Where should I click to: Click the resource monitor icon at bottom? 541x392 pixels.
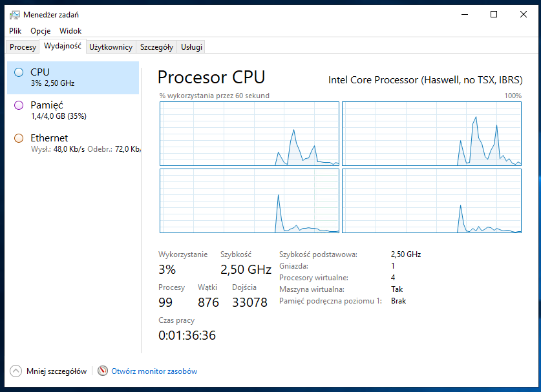(103, 371)
